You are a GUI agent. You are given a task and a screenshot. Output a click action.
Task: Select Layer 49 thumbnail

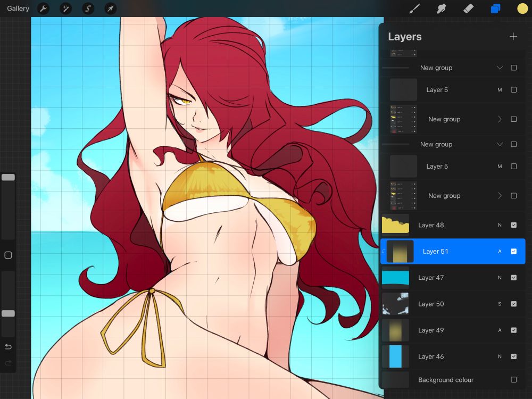click(x=395, y=330)
